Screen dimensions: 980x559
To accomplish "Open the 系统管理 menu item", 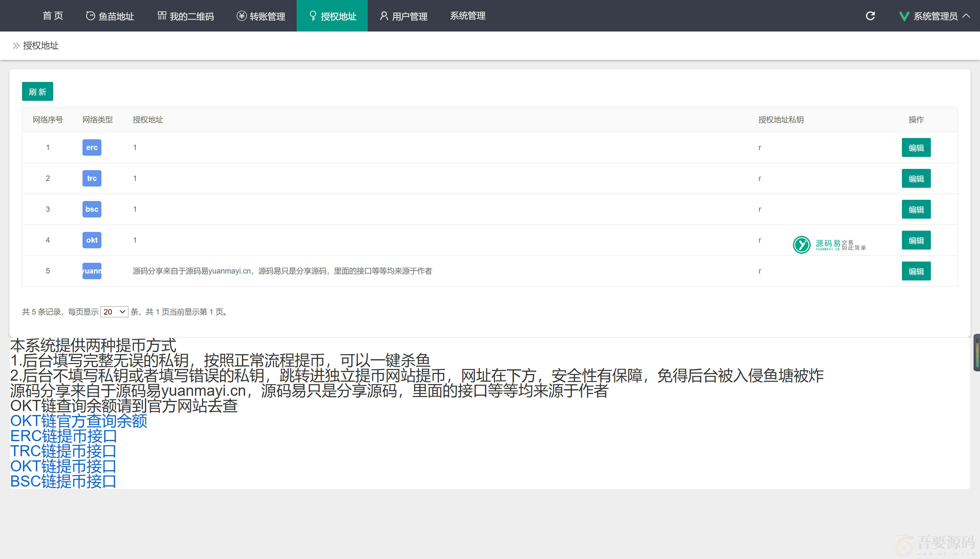I will tap(468, 16).
